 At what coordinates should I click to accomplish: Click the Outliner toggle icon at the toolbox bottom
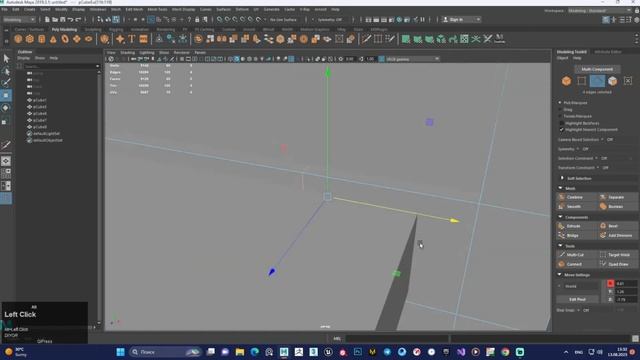click(x=6, y=198)
